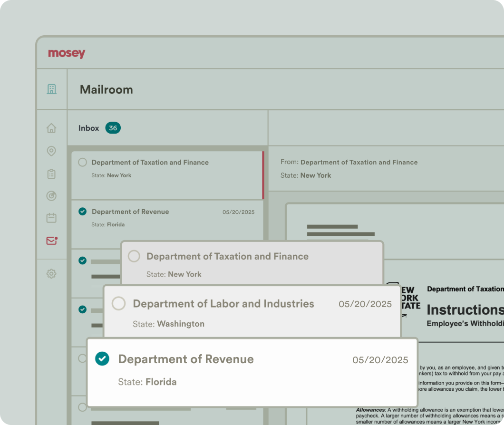Open the company building icon at sidebar top
The width and height of the screenshot is (504, 425).
pos(51,89)
